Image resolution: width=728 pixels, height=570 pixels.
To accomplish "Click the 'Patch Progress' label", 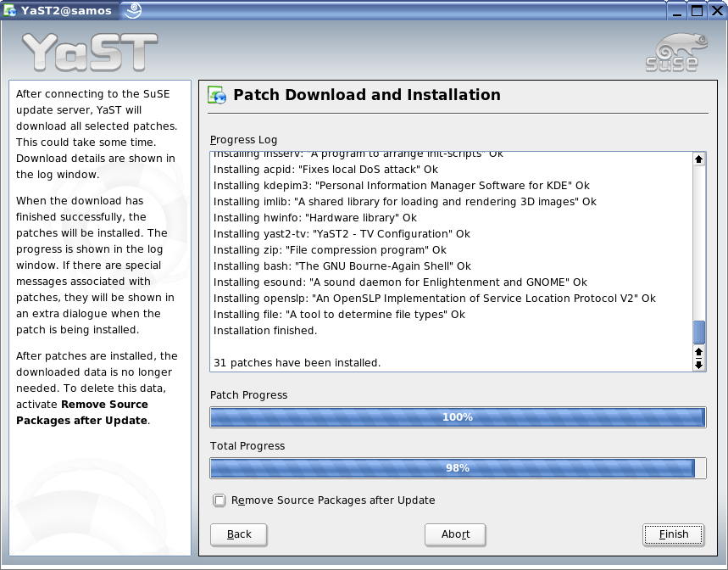I will [x=248, y=395].
